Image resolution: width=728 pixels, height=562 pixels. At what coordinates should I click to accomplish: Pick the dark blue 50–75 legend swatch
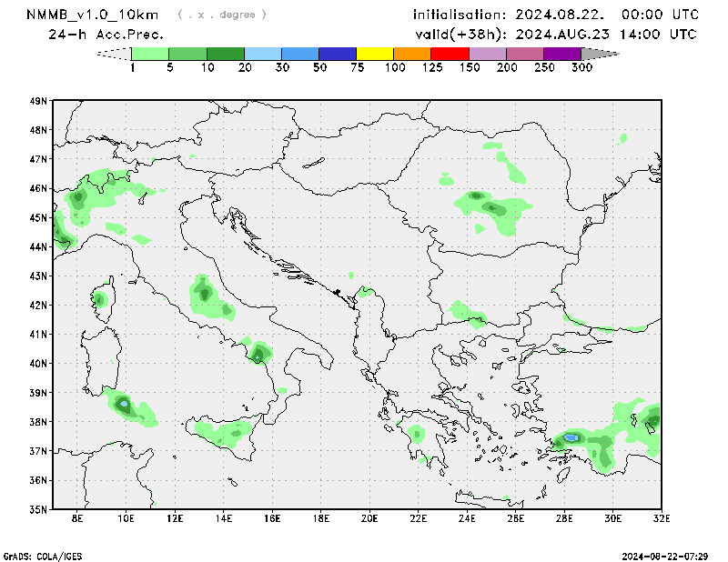[x=338, y=54]
